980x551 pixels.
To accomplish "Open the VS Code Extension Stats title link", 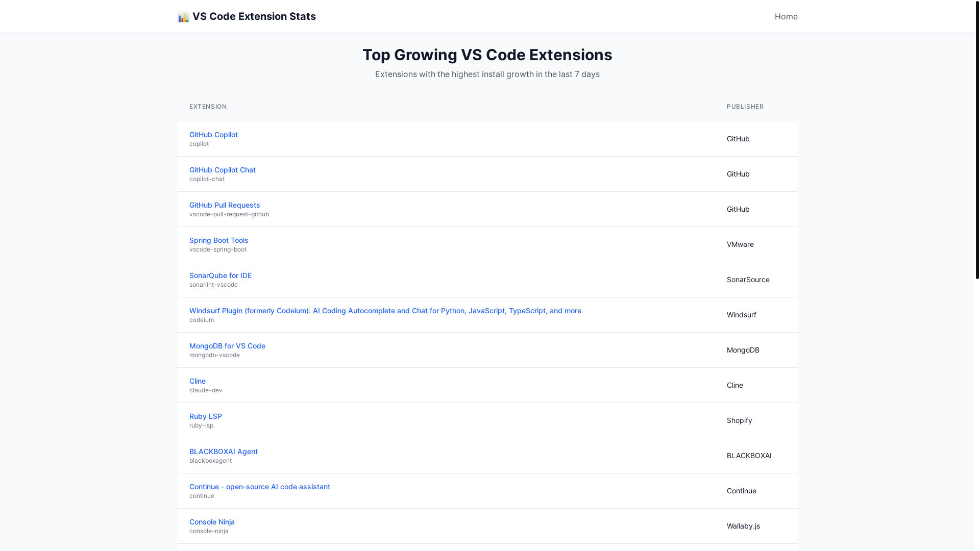I will [x=247, y=16].
